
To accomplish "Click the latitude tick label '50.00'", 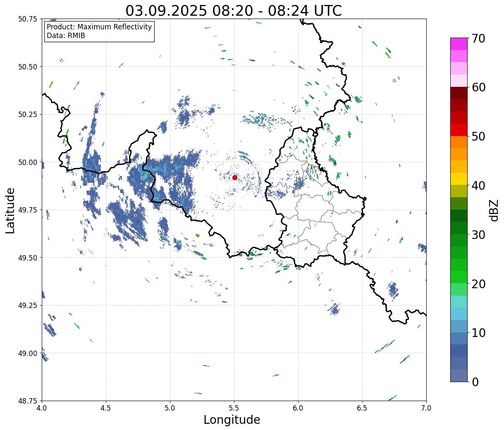I will pos(28,162).
